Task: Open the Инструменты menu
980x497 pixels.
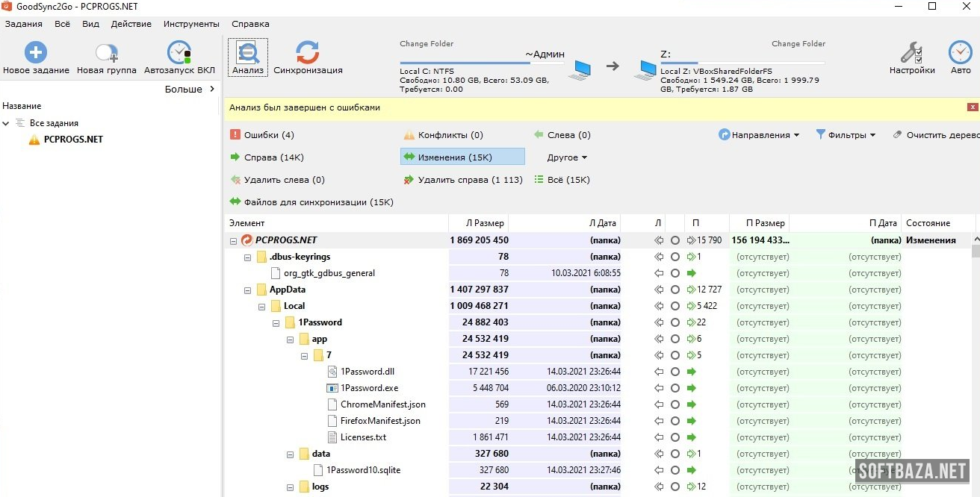Action: pos(191,24)
